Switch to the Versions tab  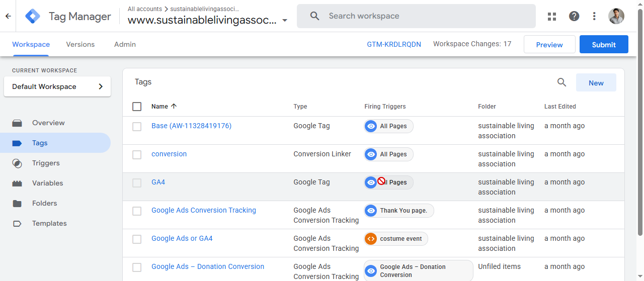tap(80, 44)
